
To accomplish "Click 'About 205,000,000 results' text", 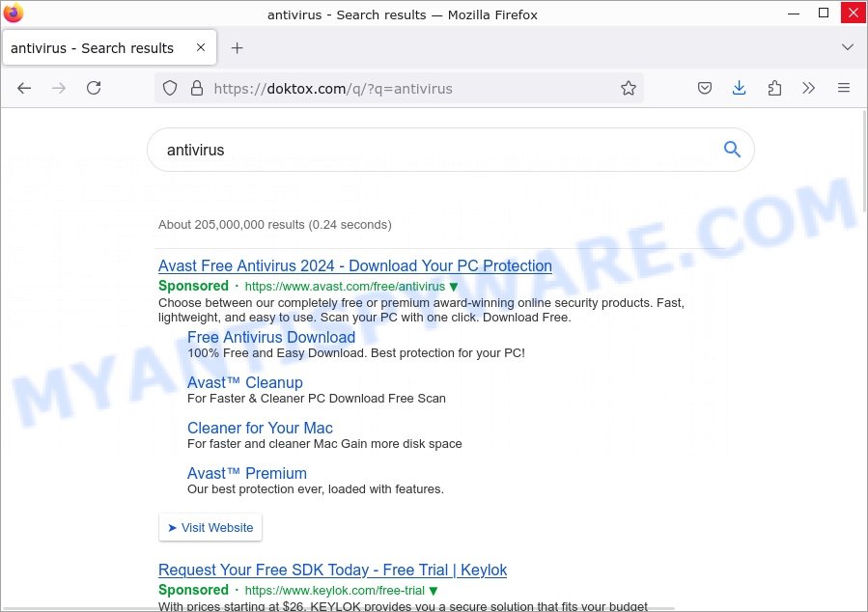I will (274, 225).
